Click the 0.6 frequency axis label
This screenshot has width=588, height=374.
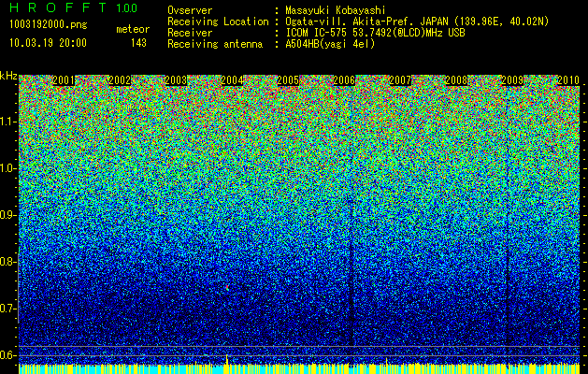7,355
